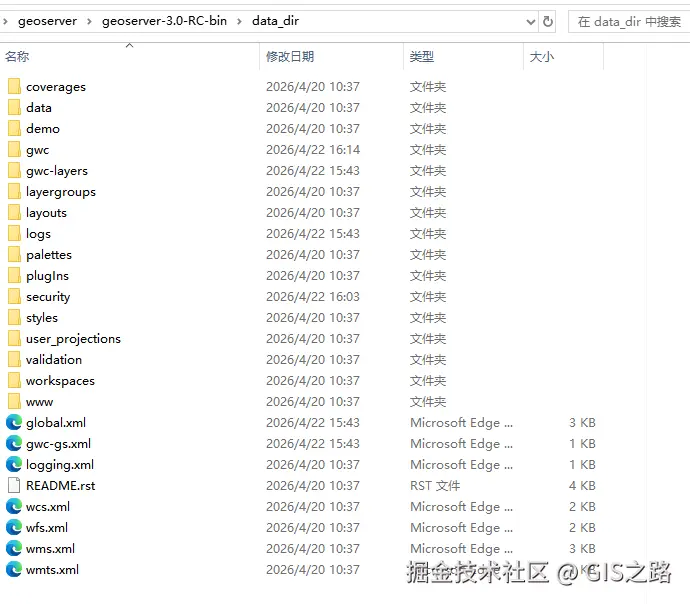Select the demo folder icon
Screen dimensions: 690x604
pyautogui.click(x=14, y=128)
